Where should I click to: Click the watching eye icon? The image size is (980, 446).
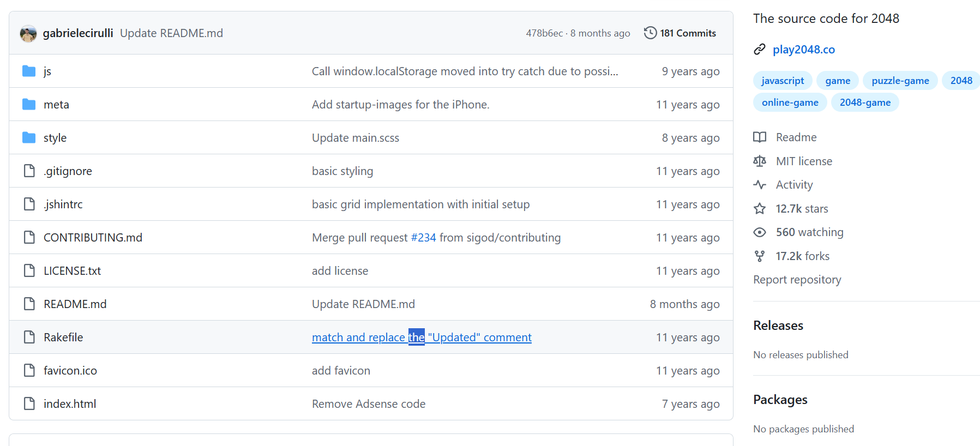760,232
